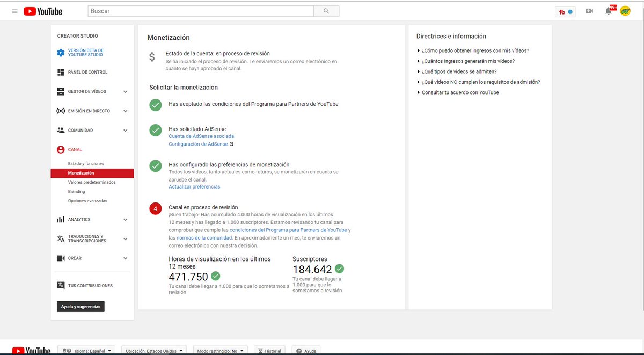644x355 pixels.
Task: Expand the Analytics section
Action: (126, 220)
